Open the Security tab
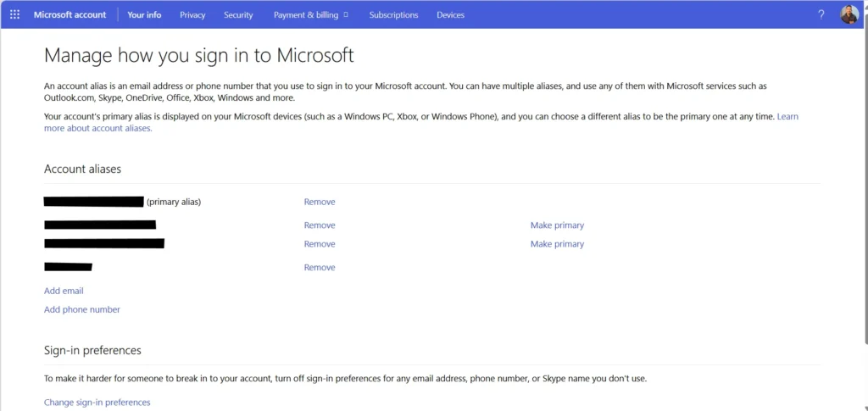 238,15
